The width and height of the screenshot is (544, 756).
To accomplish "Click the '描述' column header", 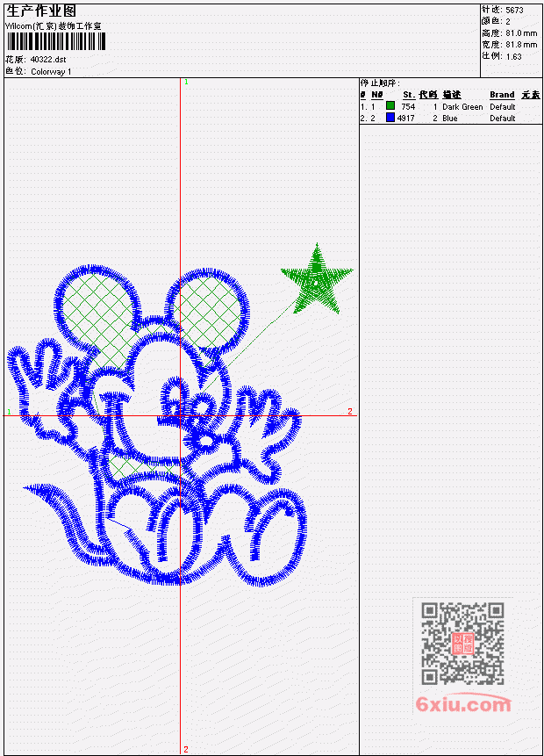I will click(x=452, y=95).
